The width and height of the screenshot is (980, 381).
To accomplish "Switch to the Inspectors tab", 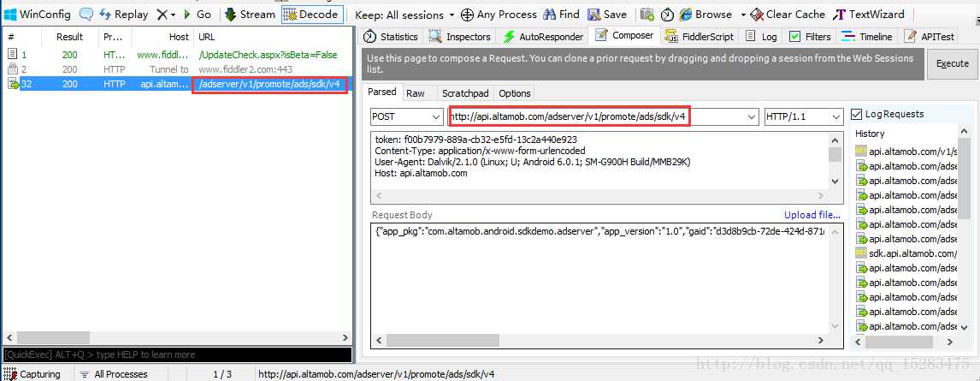I will click(459, 37).
